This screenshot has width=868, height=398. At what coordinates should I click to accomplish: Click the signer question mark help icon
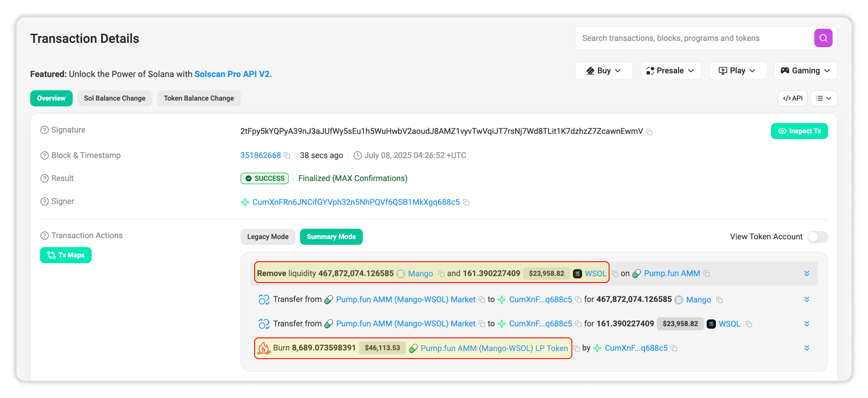[44, 202]
